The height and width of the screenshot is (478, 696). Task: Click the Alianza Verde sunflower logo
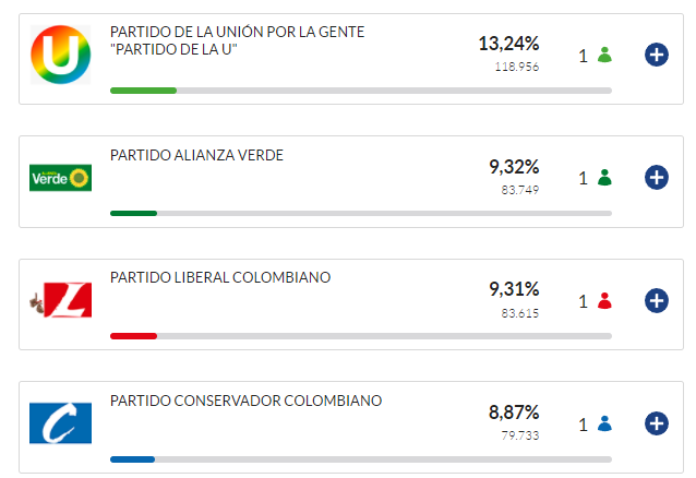pyautogui.click(x=60, y=178)
